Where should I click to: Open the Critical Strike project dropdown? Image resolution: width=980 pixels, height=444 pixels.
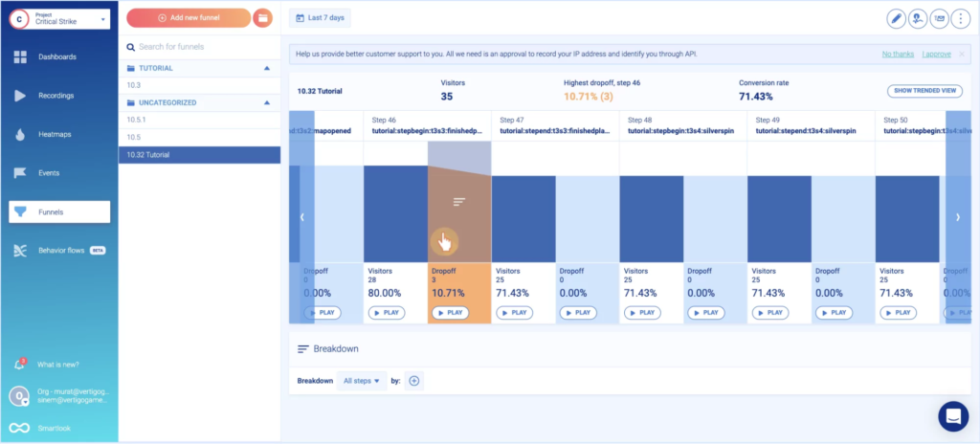(x=59, y=19)
